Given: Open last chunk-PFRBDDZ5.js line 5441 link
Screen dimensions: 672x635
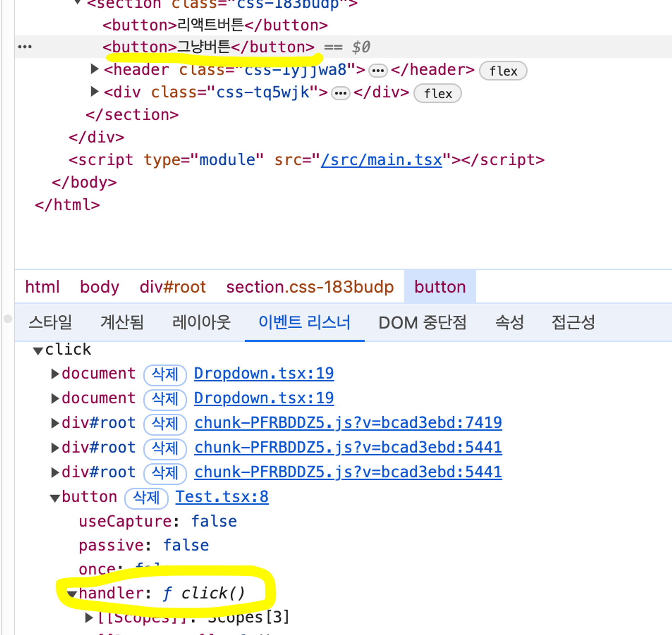Looking at the screenshot, I should tap(348, 472).
